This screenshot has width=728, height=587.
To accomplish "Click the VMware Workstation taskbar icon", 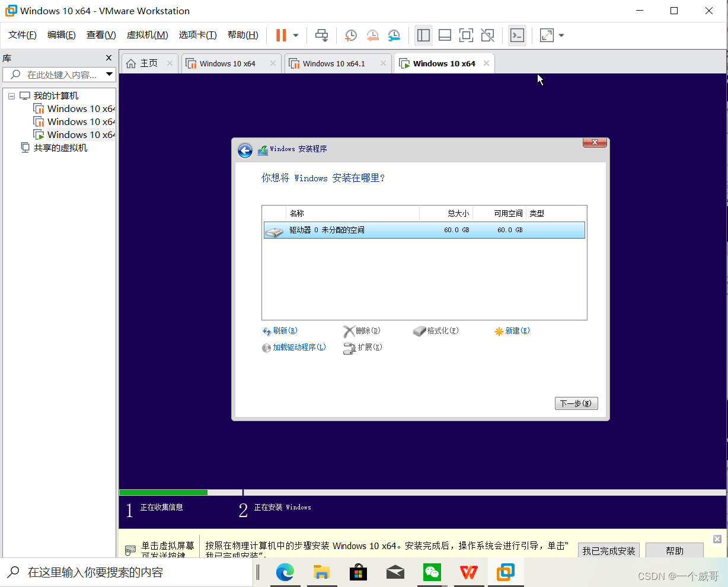I will pyautogui.click(x=506, y=572).
